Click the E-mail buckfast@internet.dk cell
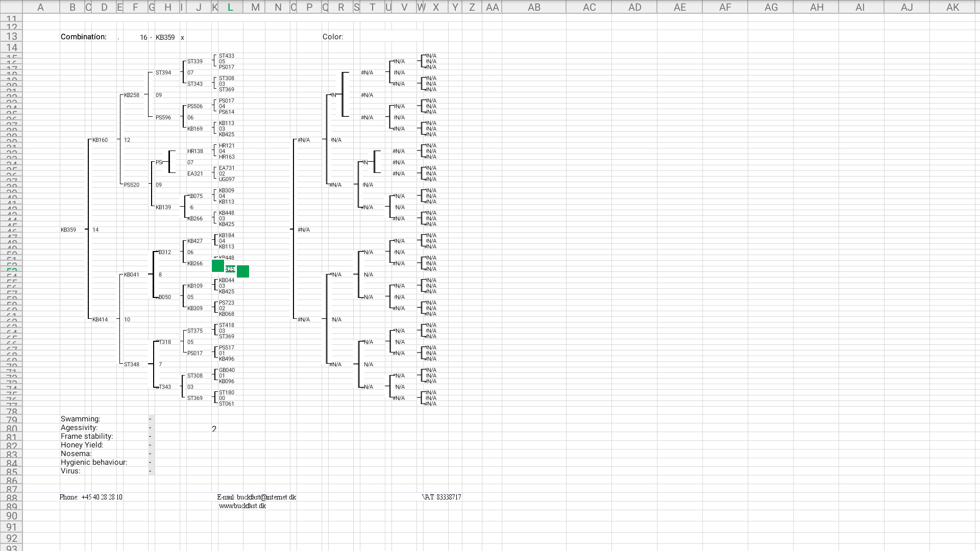Viewport: 980px width, 551px height. [x=257, y=497]
